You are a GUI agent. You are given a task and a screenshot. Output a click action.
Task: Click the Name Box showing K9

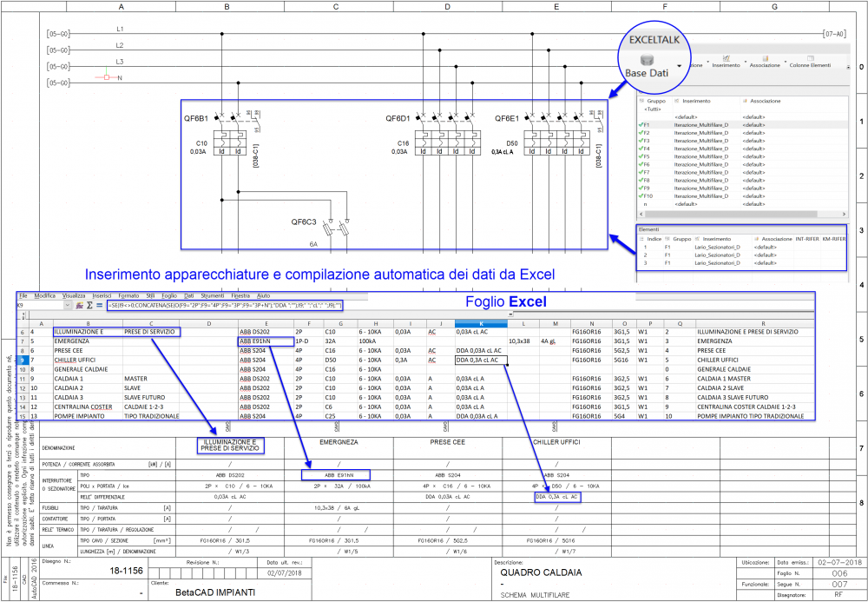click(x=41, y=305)
